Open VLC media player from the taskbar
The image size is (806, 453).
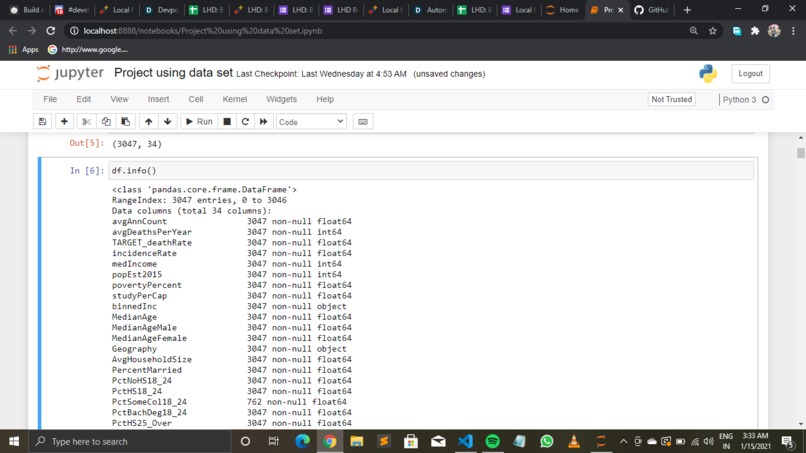(574, 441)
